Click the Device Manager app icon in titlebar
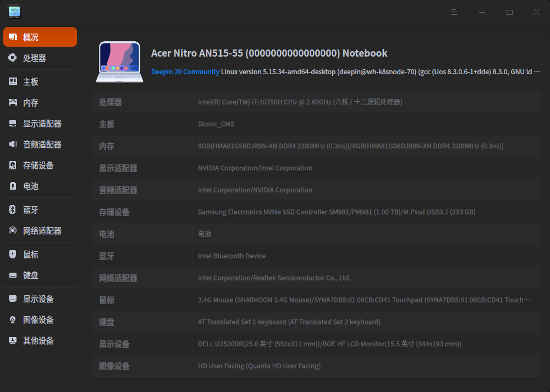The height and width of the screenshot is (392, 550). pyautogui.click(x=14, y=12)
